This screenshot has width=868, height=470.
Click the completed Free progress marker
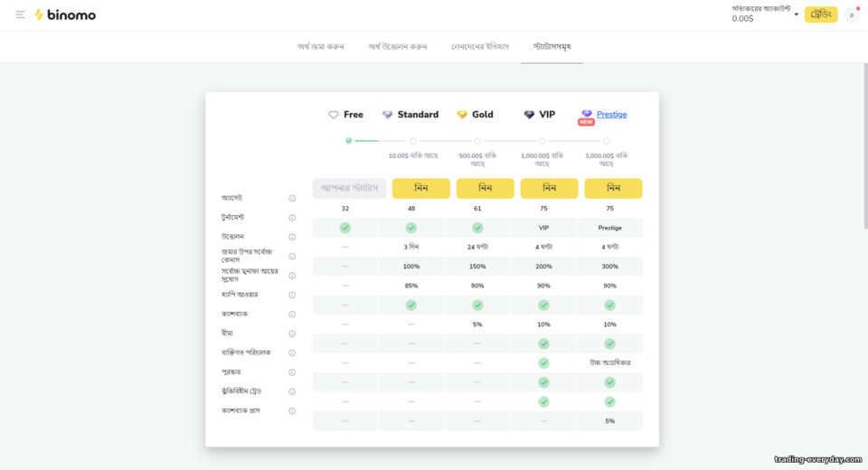pos(349,141)
